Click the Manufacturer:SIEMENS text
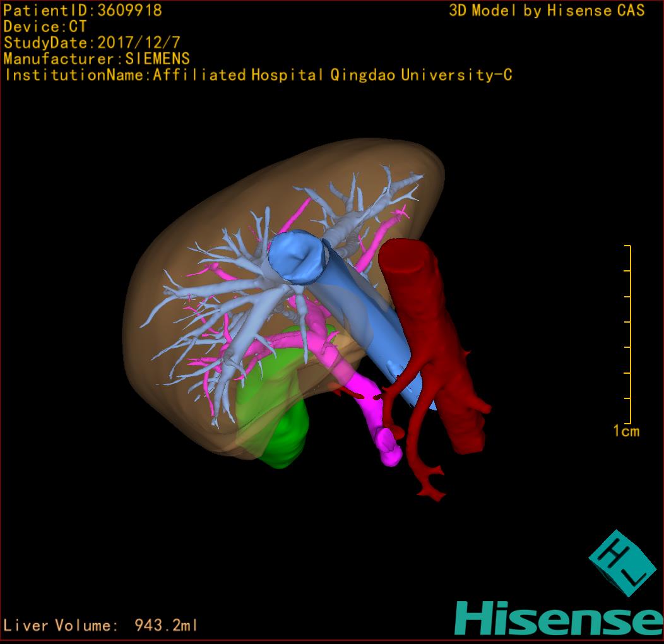This screenshot has height=644, width=664. 97,59
